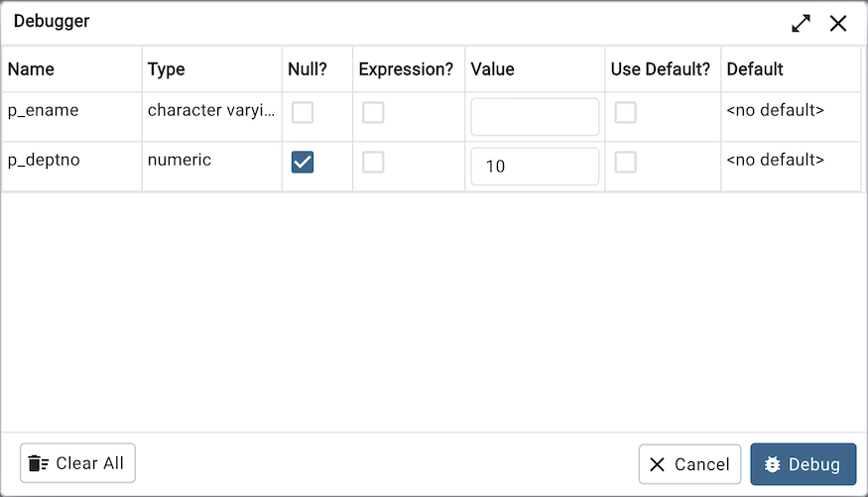Click the p_deptno Value field containing 10
This screenshot has width=868, height=497.
tap(535, 167)
